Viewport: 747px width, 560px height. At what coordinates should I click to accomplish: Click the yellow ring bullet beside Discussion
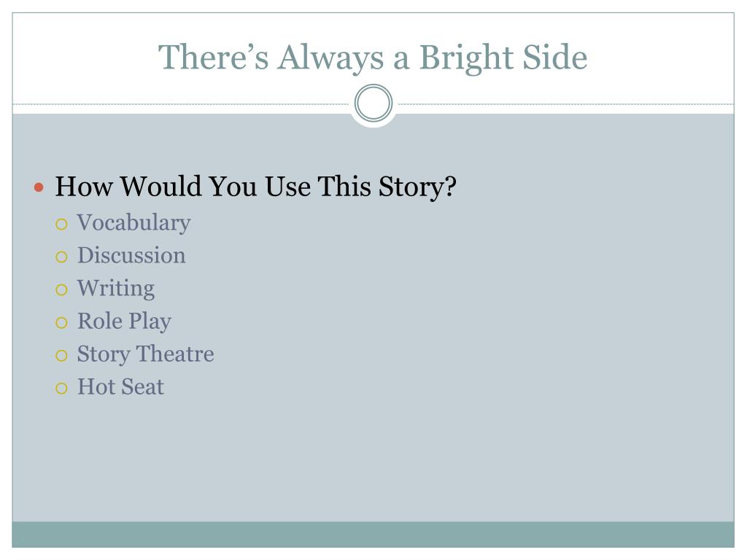pos(61,257)
